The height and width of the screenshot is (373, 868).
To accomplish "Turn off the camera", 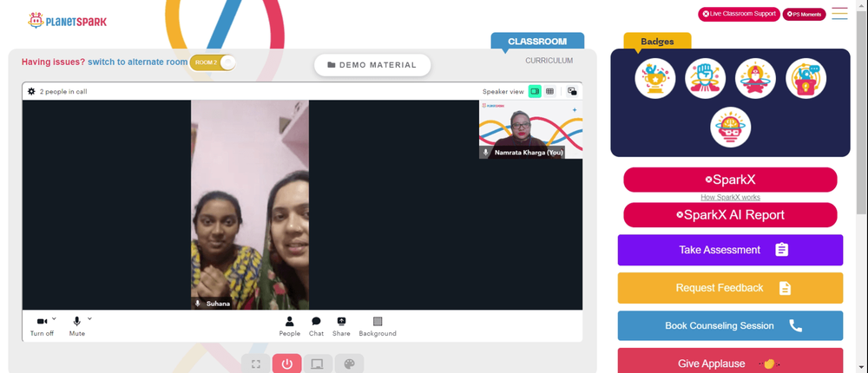I will coord(42,326).
